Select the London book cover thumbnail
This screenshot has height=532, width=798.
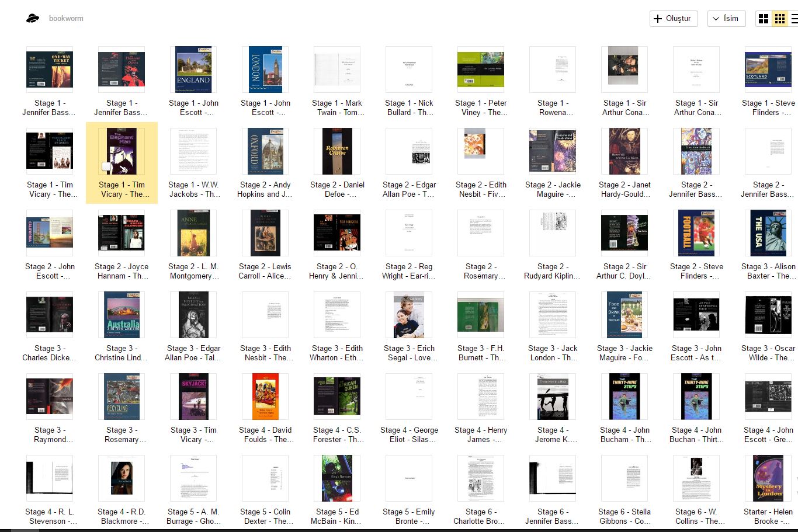tap(265, 69)
